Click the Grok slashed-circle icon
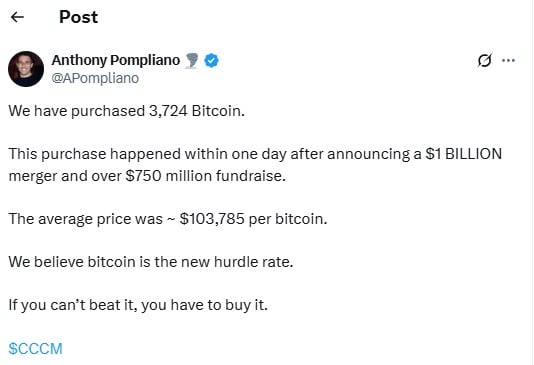Viewport: 534px width, 365px height. 484,61
